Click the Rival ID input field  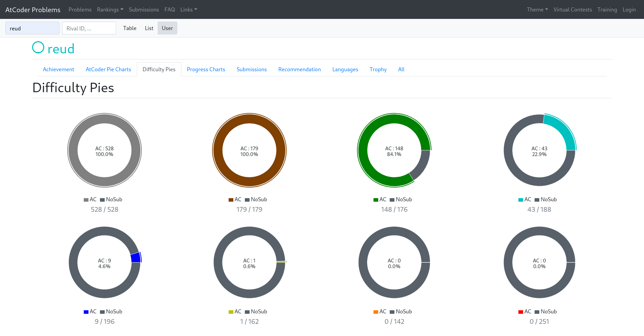[x=89, y=28]
